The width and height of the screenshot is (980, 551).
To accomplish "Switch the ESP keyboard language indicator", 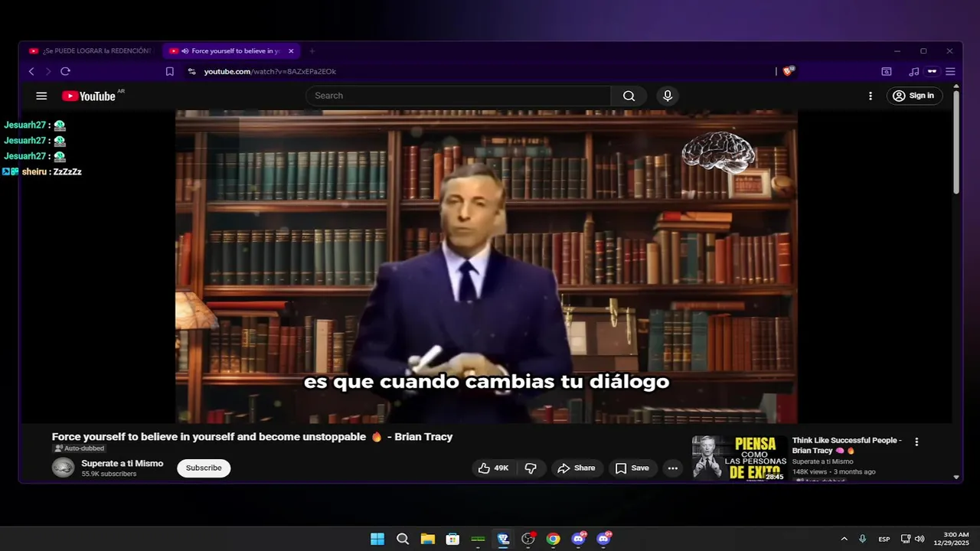I will 884,539.
